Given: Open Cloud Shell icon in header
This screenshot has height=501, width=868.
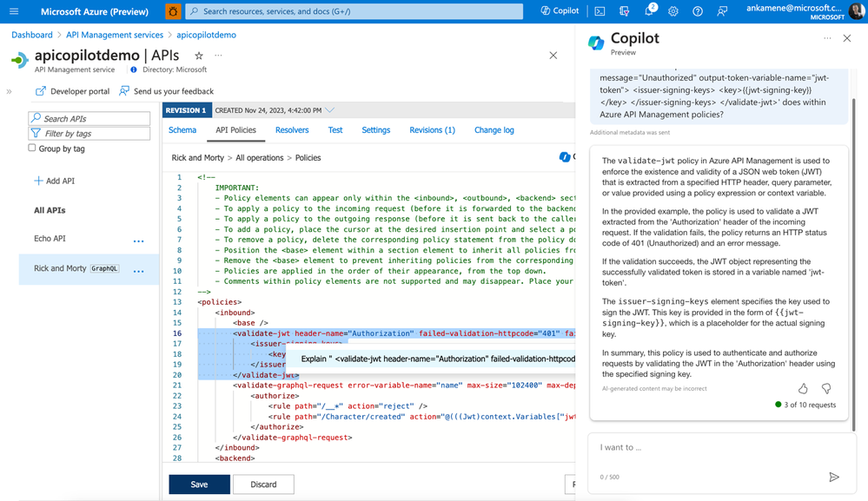Looking at the screenshot, I should 600,11.
